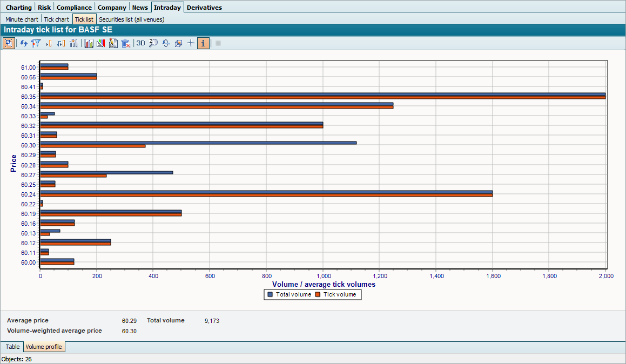Click the trash can delete icon
Screen dimensions: 626x364
tap(125, 43)
